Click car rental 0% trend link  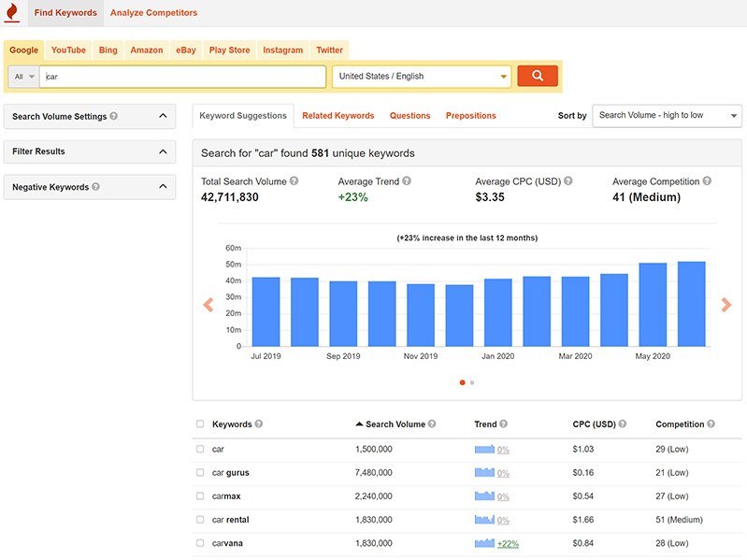tap(503, 521)
